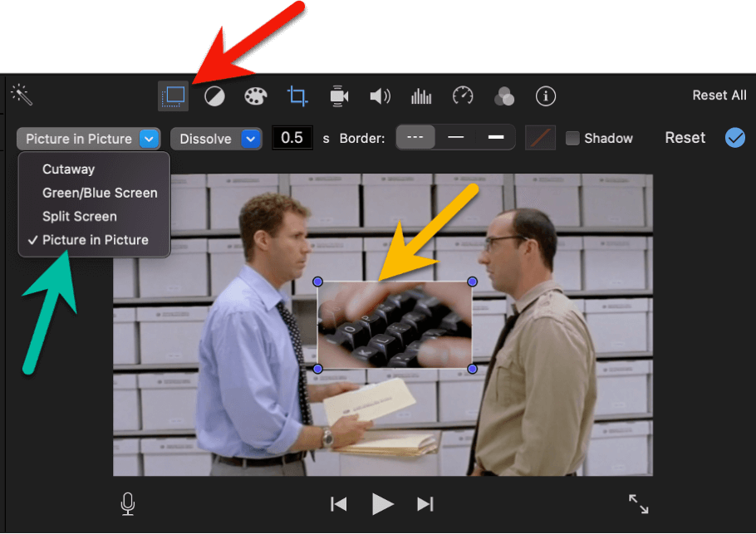Open the border color swatch
The width and height of the screenshot is (756, 534).
tap(540, 138)
